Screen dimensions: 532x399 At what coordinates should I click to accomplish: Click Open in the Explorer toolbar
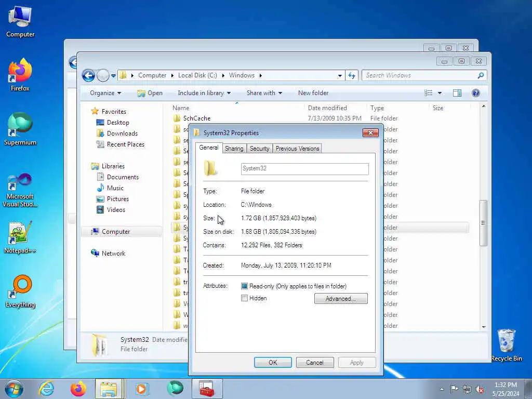150,93
